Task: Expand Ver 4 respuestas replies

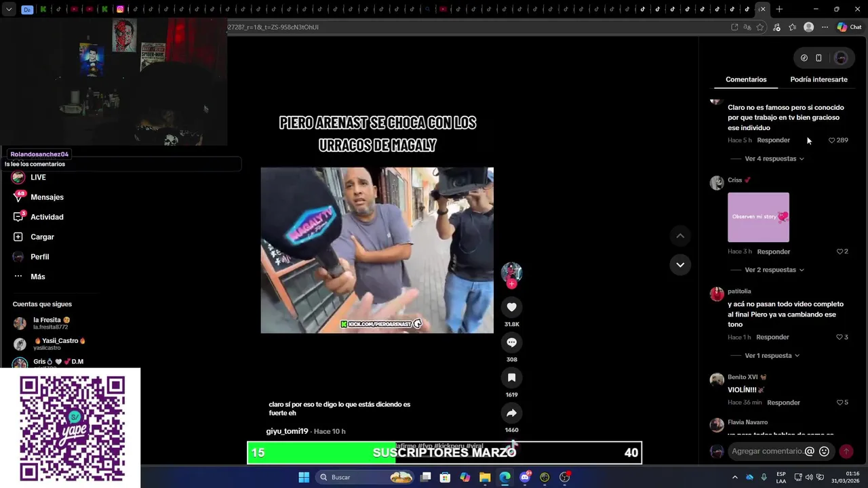Action: tap(774, 159)
